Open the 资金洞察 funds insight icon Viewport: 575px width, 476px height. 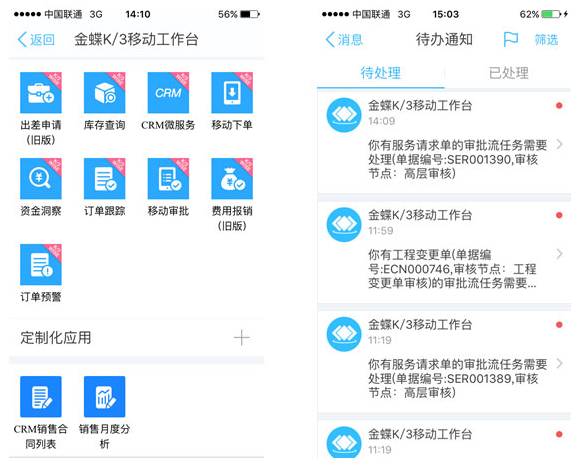tap(41, 179)
